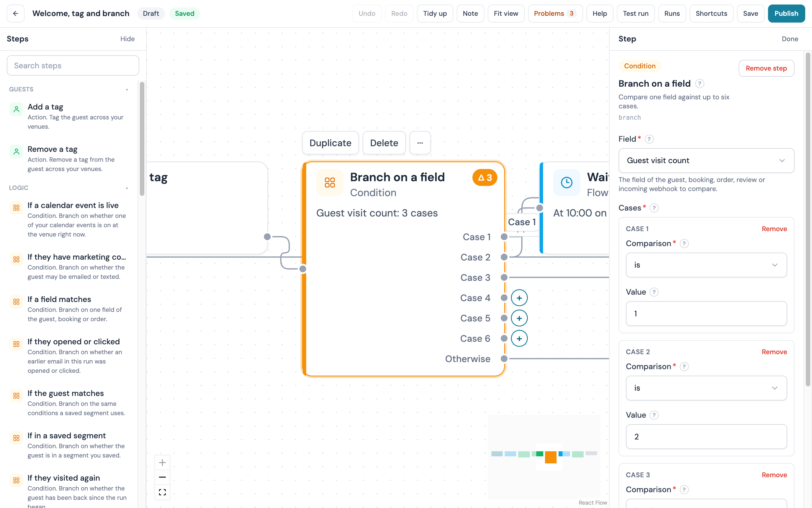812x508 pixels.
Task: Click the calendar event condition icon
Action: click(x=16, y=208)
